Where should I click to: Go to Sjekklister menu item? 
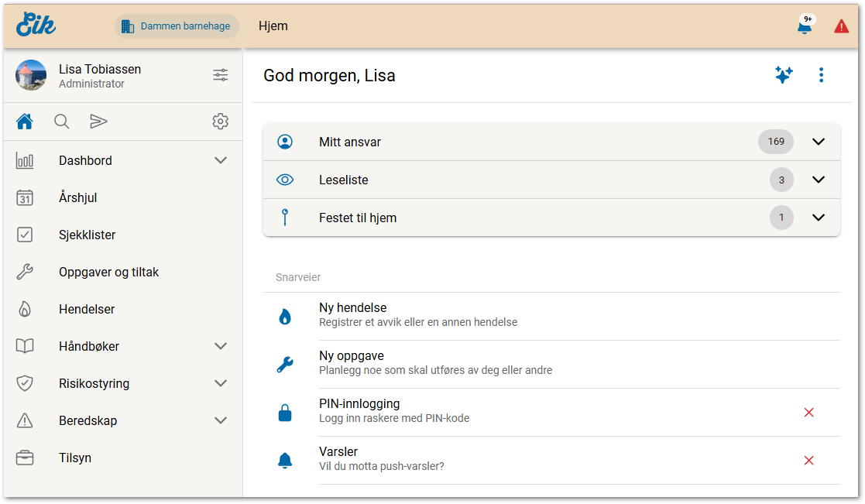87,235
